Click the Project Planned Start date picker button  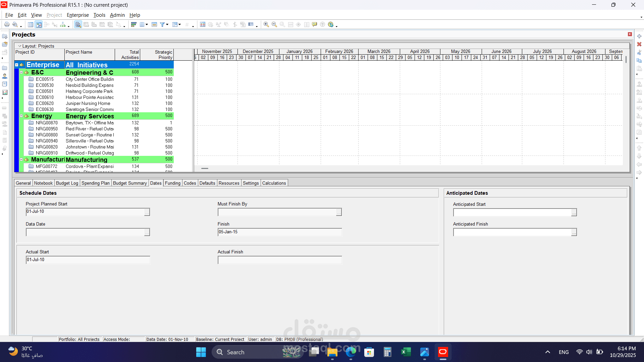[x=147, y=212]
